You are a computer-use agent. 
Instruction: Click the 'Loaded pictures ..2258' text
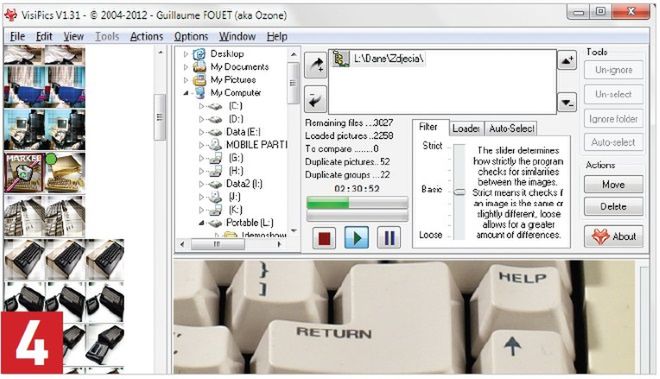pyautogui.click(x=349, y=136)
